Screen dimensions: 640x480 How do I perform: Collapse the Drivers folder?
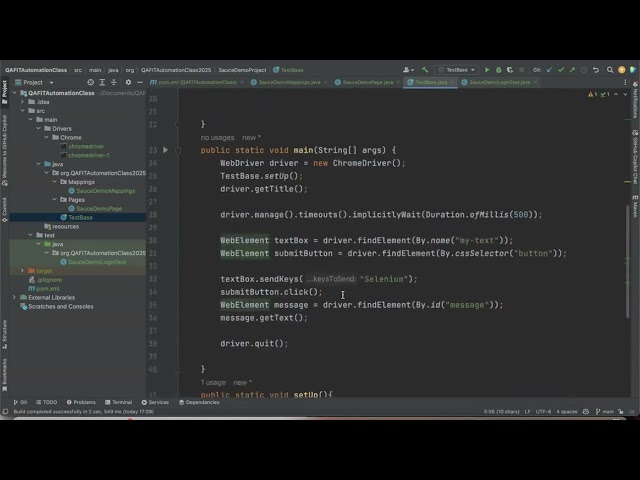(39, 129)
